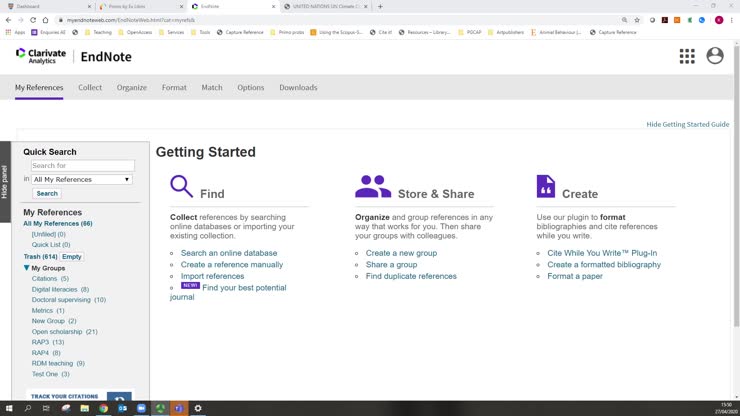Open the browser home page icon

45,20
